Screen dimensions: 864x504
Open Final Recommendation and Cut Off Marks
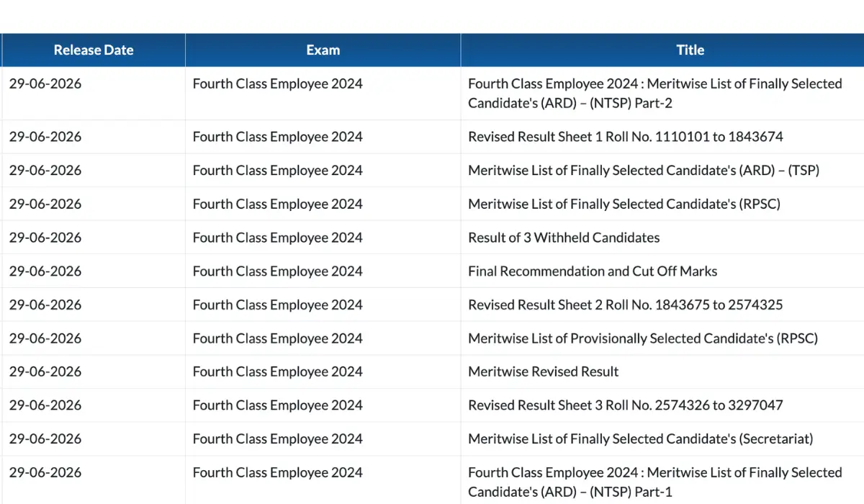pyautogui.click(x=592, y=271)
